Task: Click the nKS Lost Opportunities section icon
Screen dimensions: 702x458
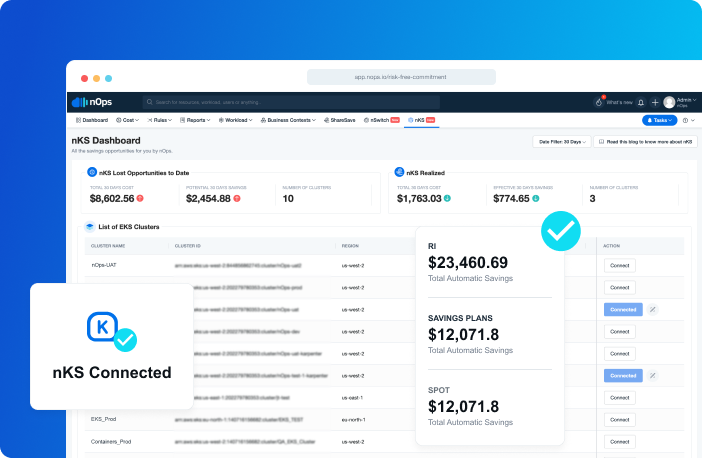Action: pos(92,172)
